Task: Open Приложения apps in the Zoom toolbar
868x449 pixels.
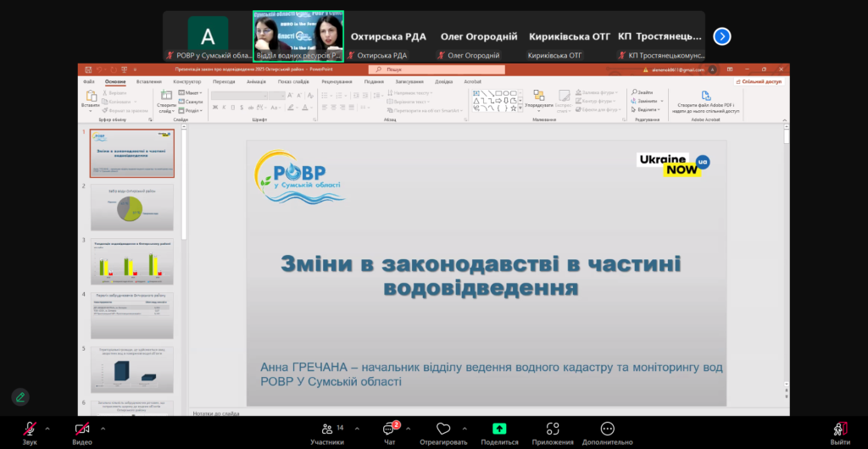Action: (553, 434)
